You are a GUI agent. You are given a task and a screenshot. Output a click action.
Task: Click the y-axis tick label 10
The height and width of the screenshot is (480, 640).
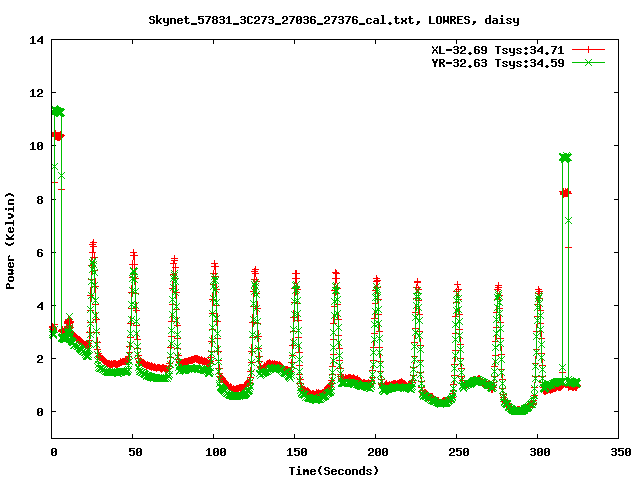tap(36, 146)
